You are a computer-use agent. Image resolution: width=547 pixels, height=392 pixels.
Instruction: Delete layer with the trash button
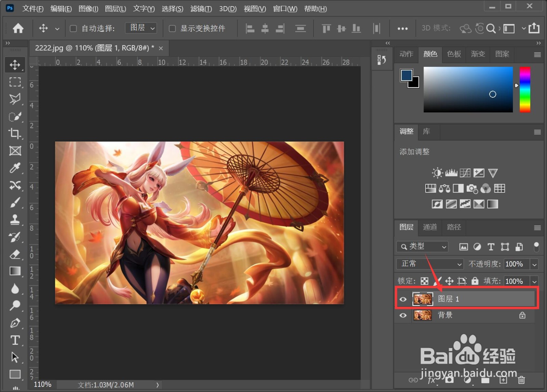pyautogui.click(x=522, y=380)
